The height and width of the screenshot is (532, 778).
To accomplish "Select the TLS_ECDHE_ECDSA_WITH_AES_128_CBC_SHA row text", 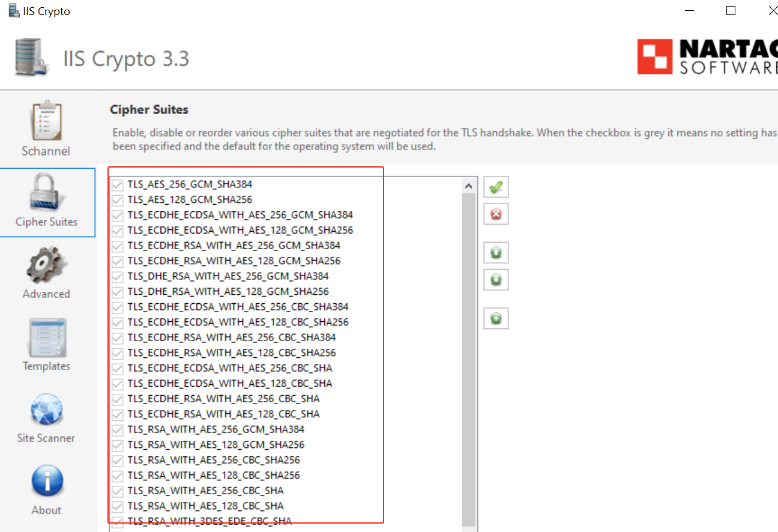I will (230, 383).
